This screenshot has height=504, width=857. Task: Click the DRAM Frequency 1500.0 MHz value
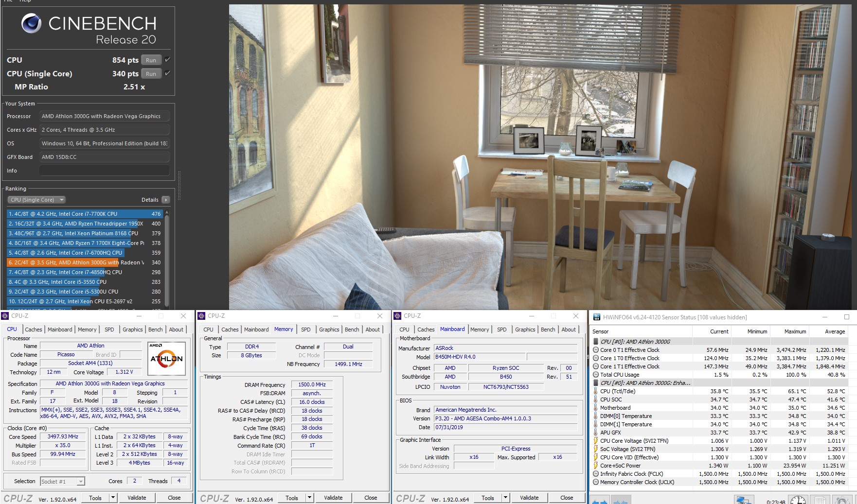tap(312, 384)
